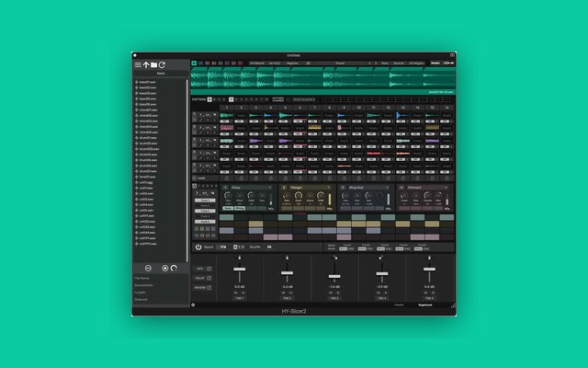Click the preview play circle icon under the file list
Screen dimensions: 588x368
[164, 268]
